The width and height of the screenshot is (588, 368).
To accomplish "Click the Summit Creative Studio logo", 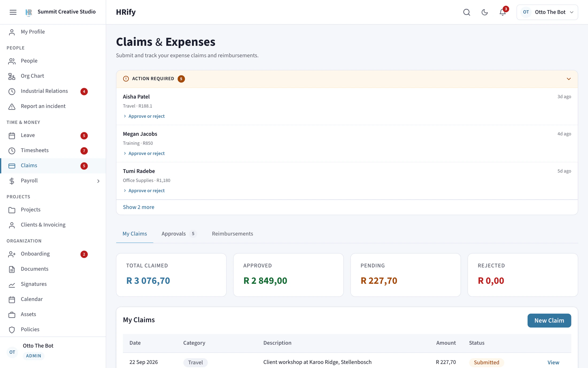I will (29, 12).
